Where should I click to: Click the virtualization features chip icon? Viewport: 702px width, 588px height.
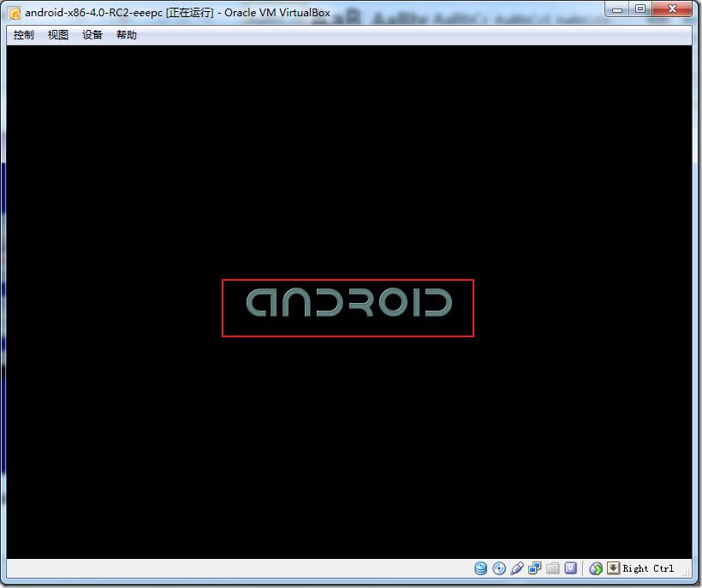(x=570, y=568)
